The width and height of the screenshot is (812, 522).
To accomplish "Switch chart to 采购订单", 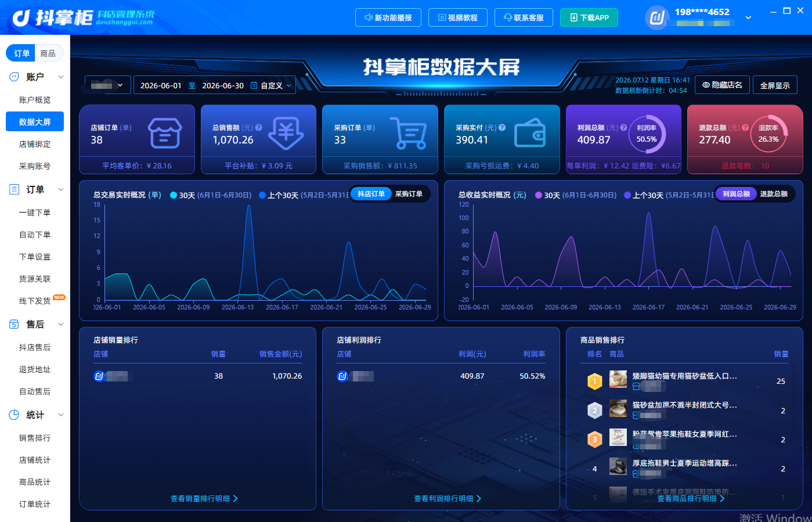I will point(409,194).
